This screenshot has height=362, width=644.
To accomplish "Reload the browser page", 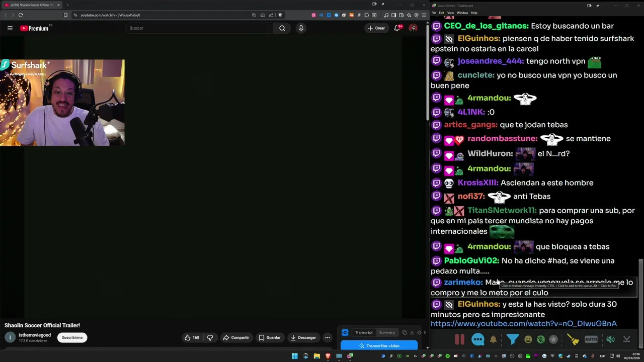I will [x=21, y=15].
